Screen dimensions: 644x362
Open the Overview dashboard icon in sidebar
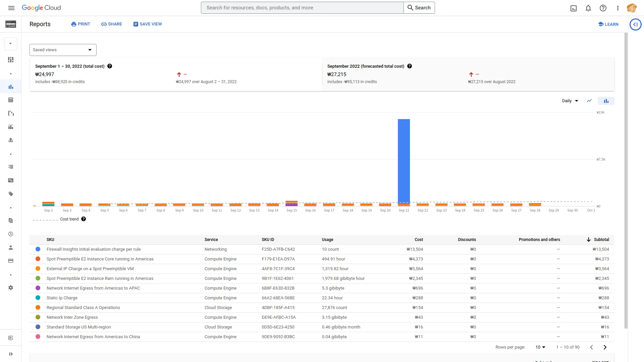point(11,60)
